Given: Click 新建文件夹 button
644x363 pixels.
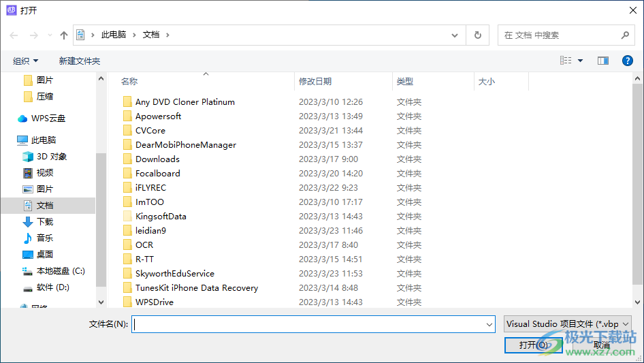Looking at the screenshot, I should tap(80, 61).
